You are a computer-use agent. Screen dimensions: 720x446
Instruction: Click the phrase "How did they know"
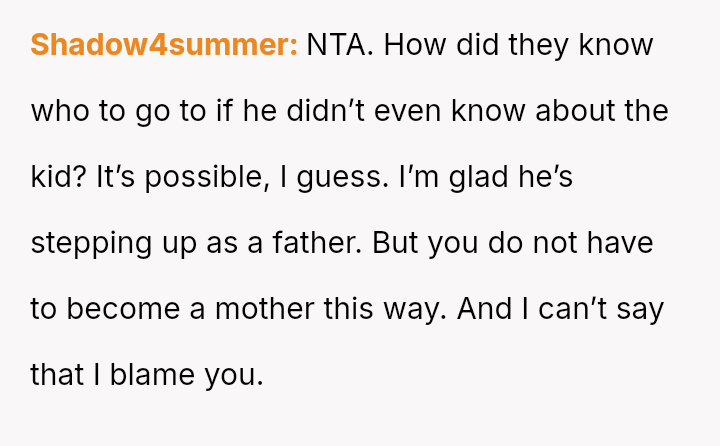coord(518,45)
